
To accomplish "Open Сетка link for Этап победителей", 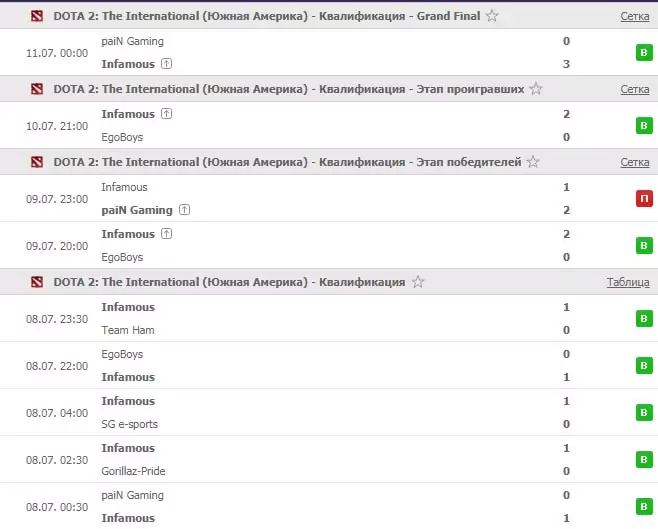I will click(x=635, y=162).
